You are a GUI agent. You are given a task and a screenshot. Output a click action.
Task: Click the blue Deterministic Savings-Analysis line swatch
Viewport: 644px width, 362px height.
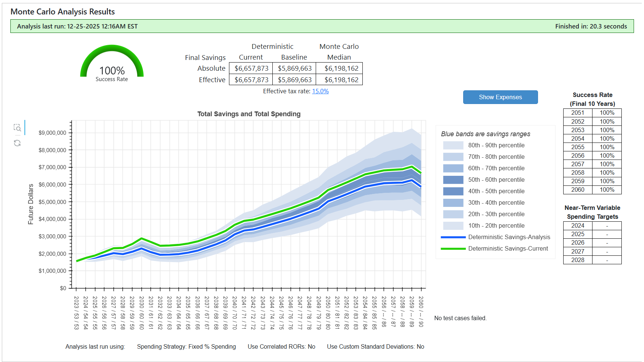tap(453, 237)
